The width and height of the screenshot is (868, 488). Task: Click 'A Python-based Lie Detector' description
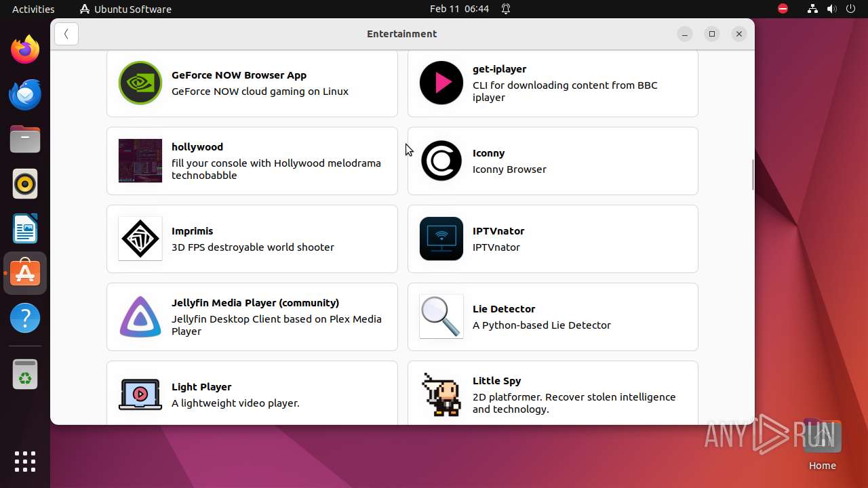tap(542, 325)
